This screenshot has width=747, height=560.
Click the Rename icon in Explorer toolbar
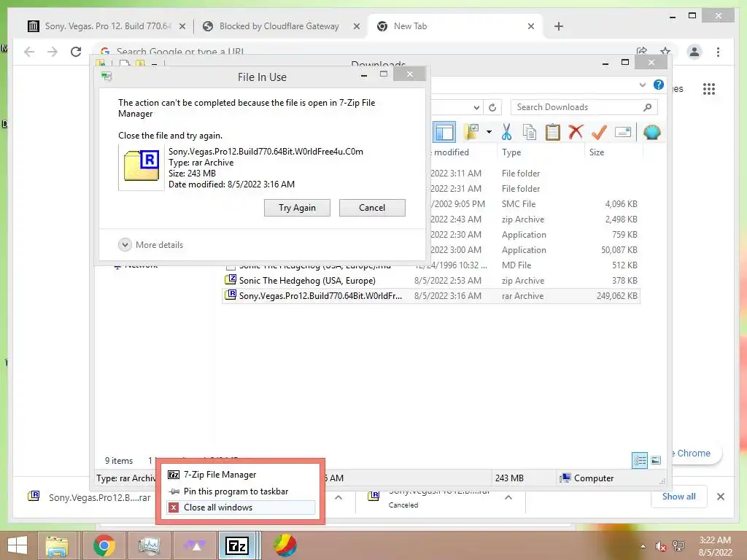(x=623, y=133)
